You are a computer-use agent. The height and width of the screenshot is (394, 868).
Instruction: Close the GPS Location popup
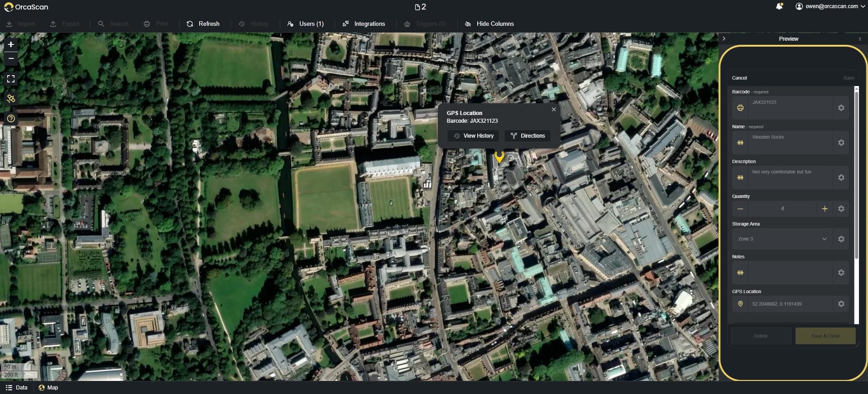coord(553,110)
